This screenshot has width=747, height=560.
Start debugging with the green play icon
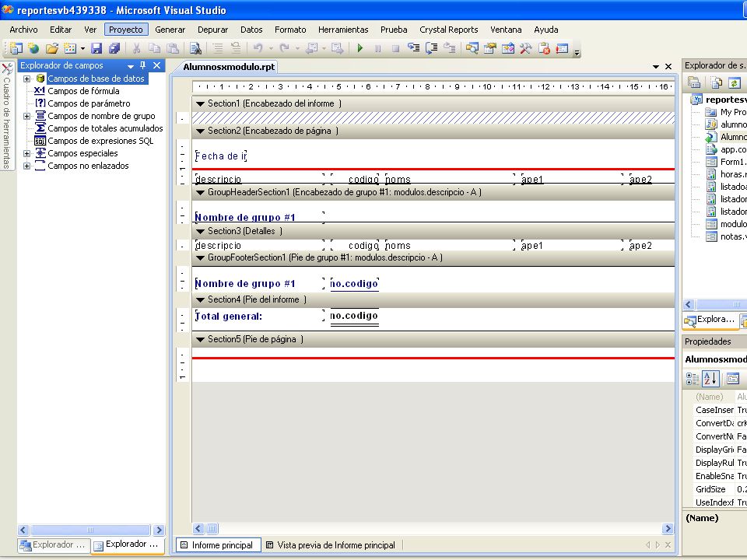[x=360, y=48]
